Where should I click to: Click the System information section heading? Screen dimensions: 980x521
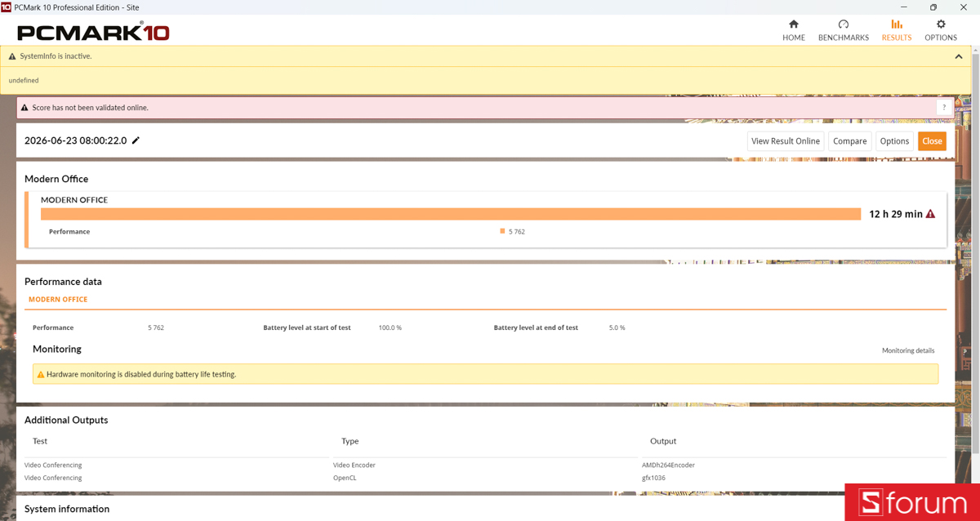67,509
